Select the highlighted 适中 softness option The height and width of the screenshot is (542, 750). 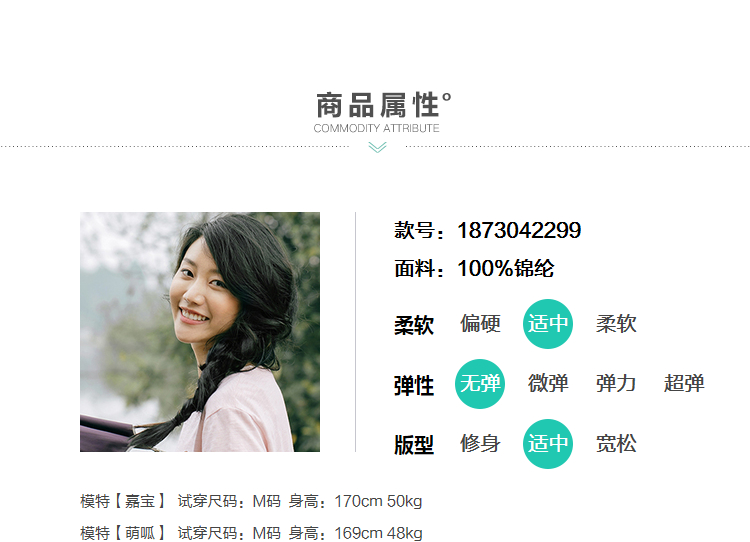pyautogui.click(x=548, y=324)
